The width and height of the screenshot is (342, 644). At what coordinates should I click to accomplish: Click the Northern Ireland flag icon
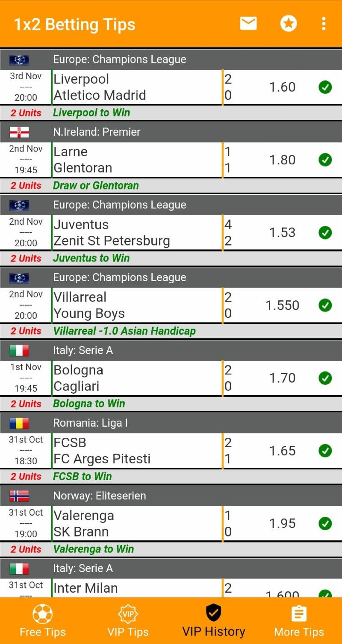(19, 132)
